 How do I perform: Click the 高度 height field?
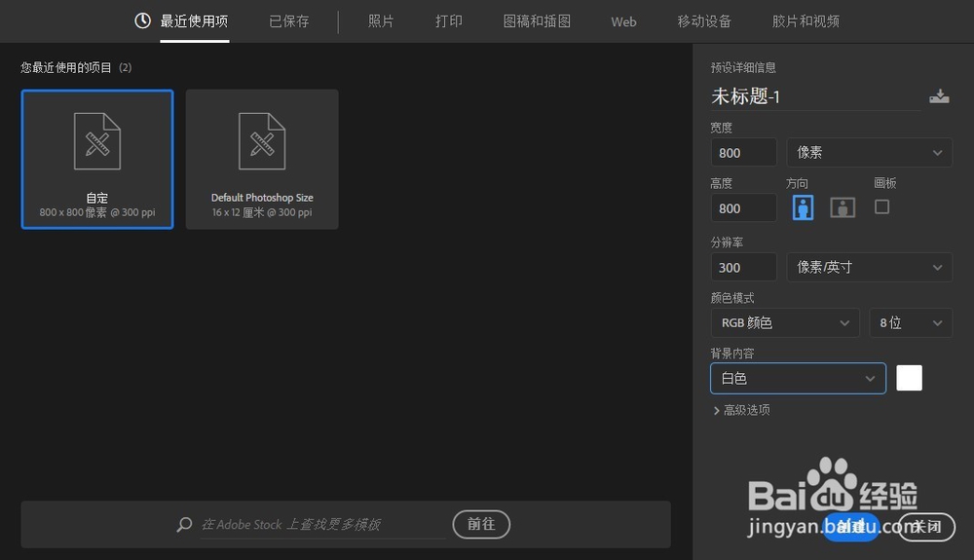743,208
